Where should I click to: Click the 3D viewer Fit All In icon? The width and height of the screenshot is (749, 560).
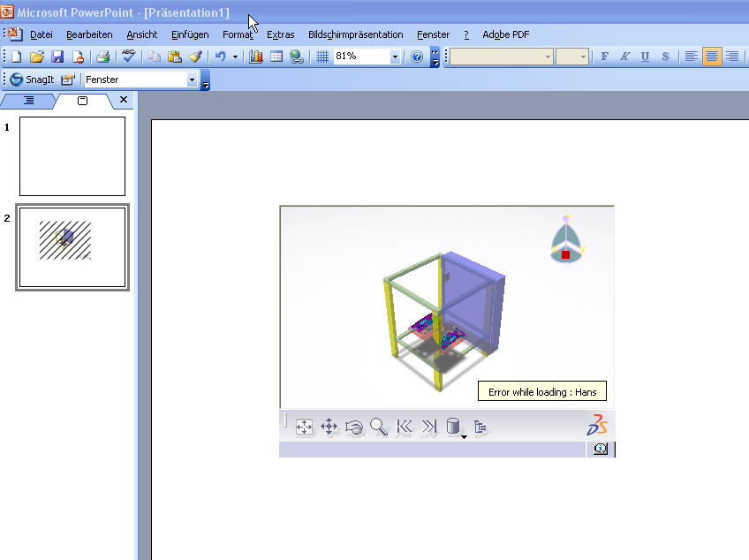[x=304, y=427]
